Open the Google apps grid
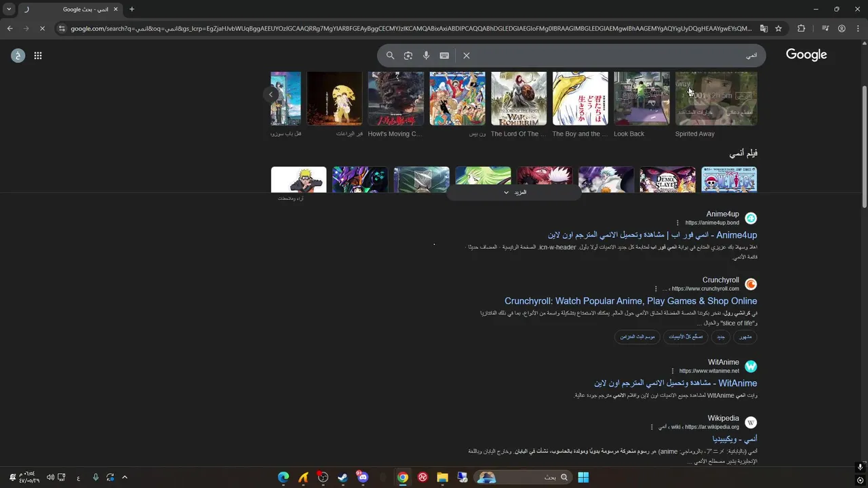This screenshot has width=868, height=488. 38,56
